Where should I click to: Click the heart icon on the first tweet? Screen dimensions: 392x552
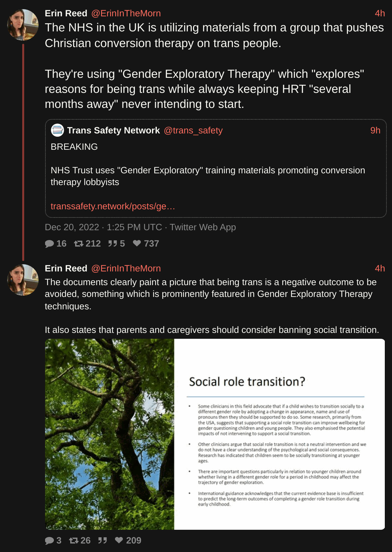(137, 243)
